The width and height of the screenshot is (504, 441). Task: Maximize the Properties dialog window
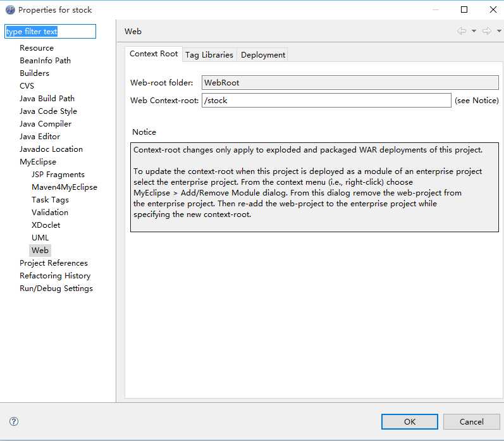coord(464,9)
